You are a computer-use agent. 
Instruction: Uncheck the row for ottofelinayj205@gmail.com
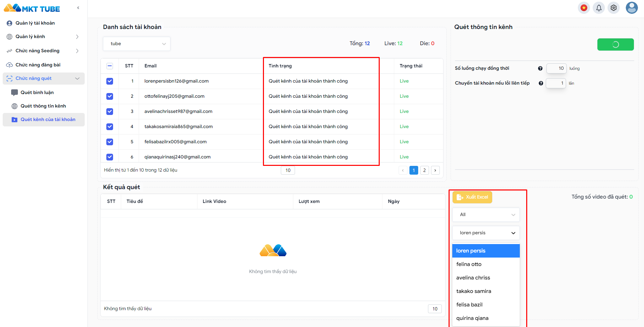coord(110,96)
